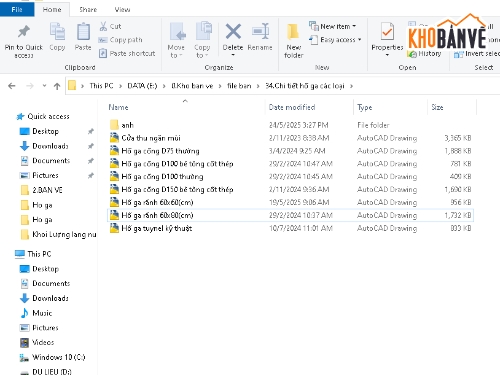The width and height of the screenshot is (500, 375).
Task: Sort by the Date modified column
Action: pyautogui.click(x=292, y=107)
